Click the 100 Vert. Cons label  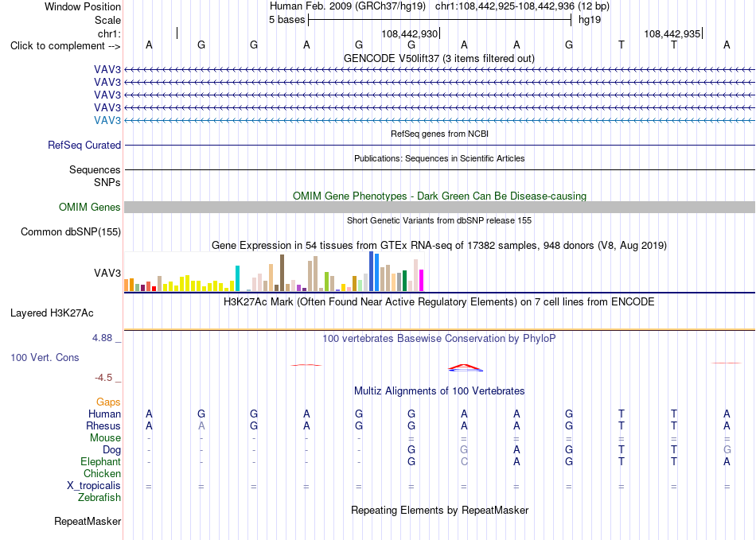(45, 357)
